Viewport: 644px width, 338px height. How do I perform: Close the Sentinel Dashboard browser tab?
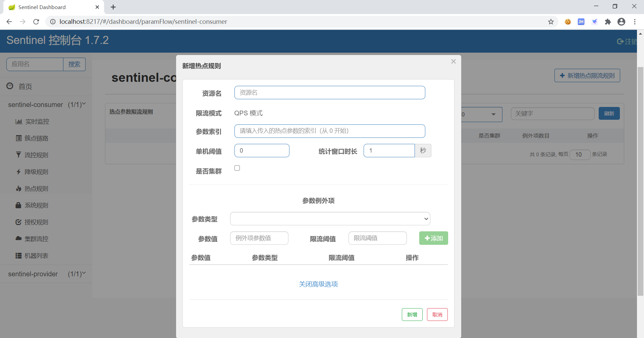97,7
